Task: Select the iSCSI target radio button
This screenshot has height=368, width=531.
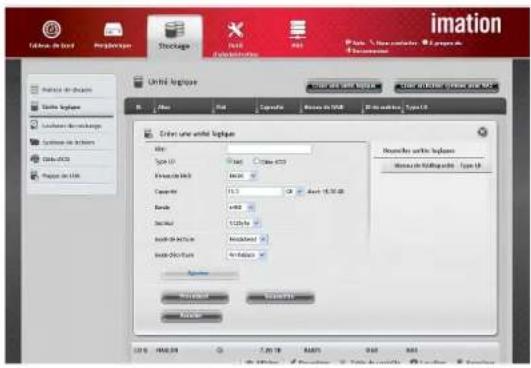Action: tap(257, 161)
